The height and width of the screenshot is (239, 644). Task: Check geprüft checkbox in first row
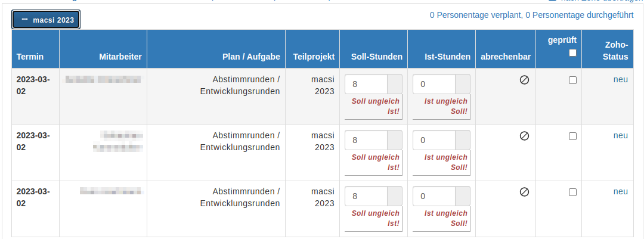(572, 80)
